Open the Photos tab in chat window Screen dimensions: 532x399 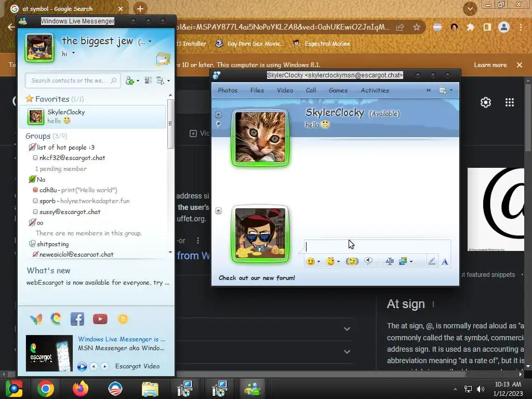point(228,90)
